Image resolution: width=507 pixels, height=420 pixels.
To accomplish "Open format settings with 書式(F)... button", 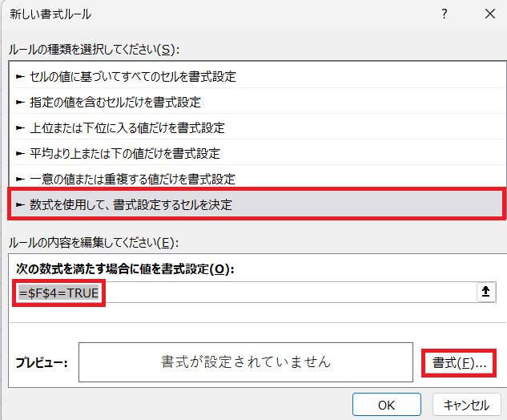I will [x=459, y=362].
